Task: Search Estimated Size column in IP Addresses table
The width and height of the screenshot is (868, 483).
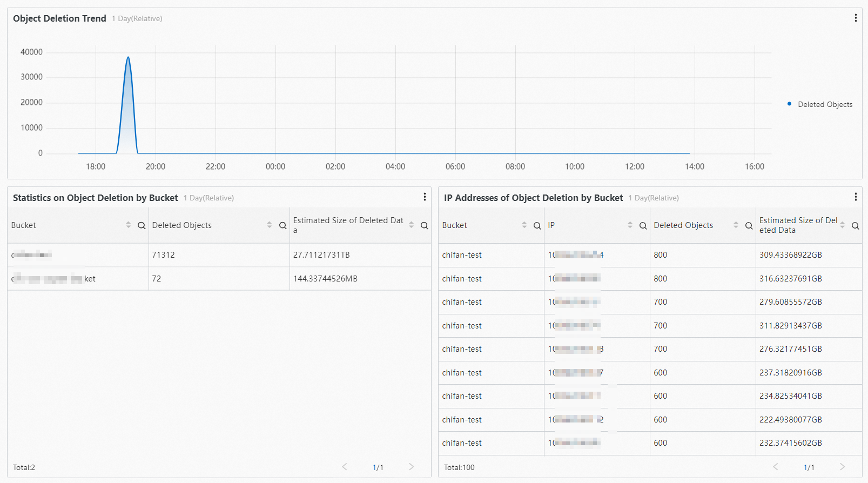Action: pos(855,225)
